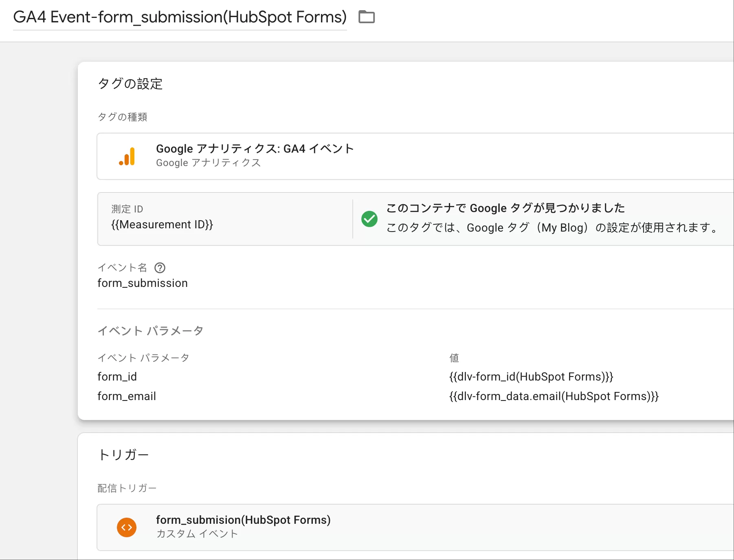The height and width of the screenshot is (560, 734).
Task: Open the form_submision(HubSpot Forms) trigger
Action: [x=415, y=527]
